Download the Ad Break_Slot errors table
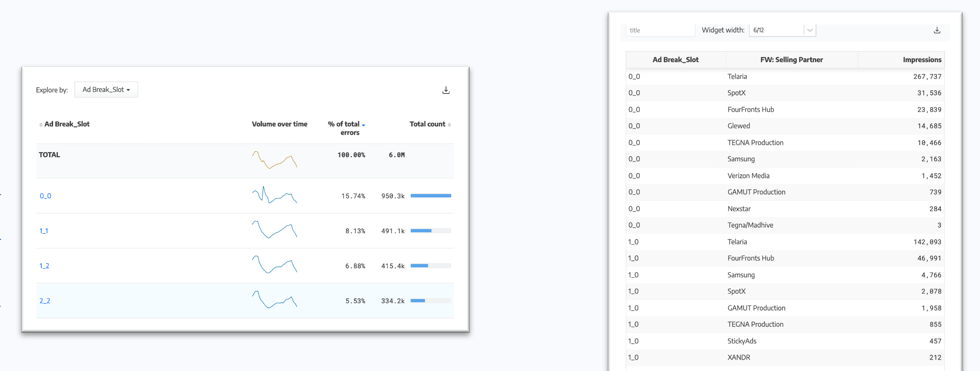Viewport: 980px width, 371px height. (x=446, y=90)
